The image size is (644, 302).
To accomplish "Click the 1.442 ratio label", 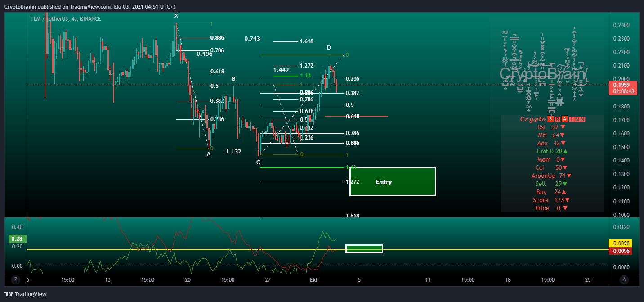I will [x=281, y=70].
